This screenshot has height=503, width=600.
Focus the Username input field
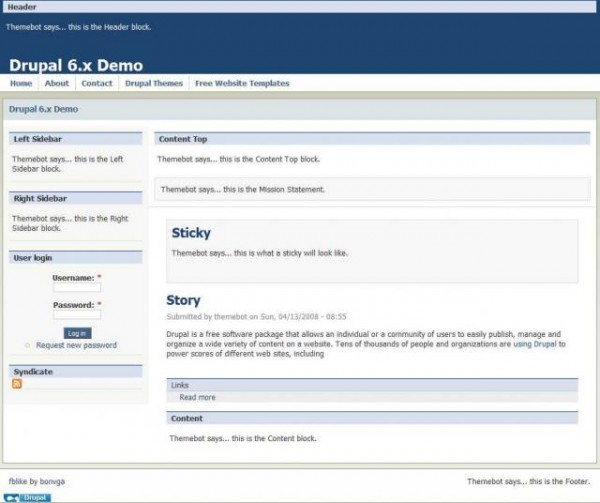[x=77, y=288]
